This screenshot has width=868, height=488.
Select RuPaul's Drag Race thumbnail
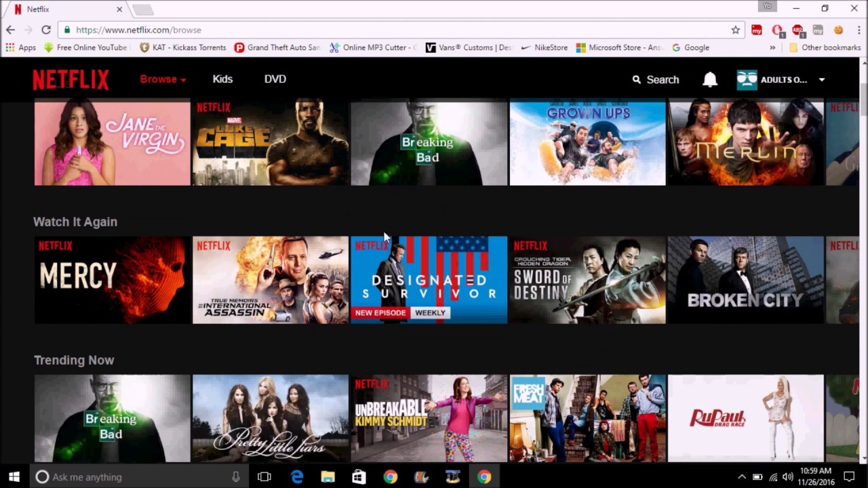pos(746,418)
